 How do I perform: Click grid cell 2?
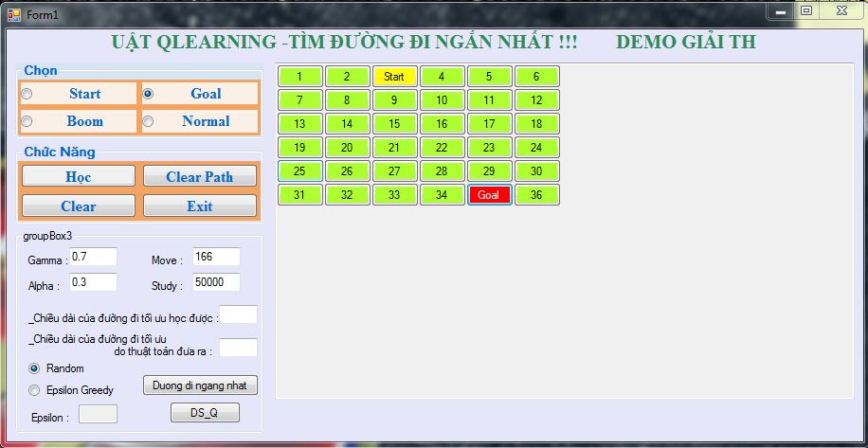pos(348,77)
